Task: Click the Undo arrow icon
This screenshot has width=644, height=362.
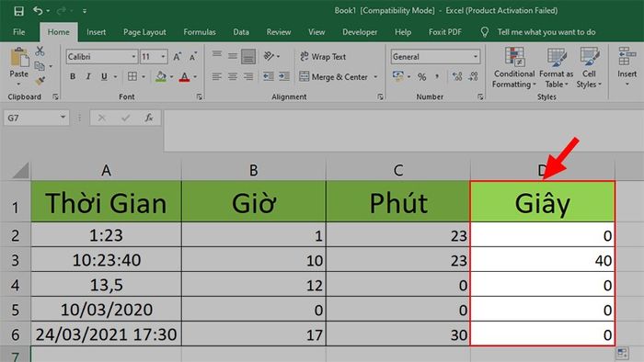Action: click(38, 11)
